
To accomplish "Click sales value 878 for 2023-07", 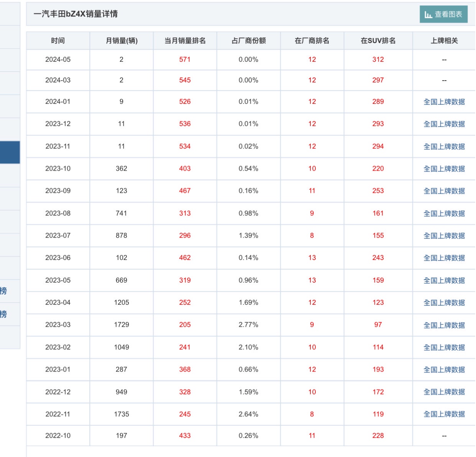I will tap(121, 235).
